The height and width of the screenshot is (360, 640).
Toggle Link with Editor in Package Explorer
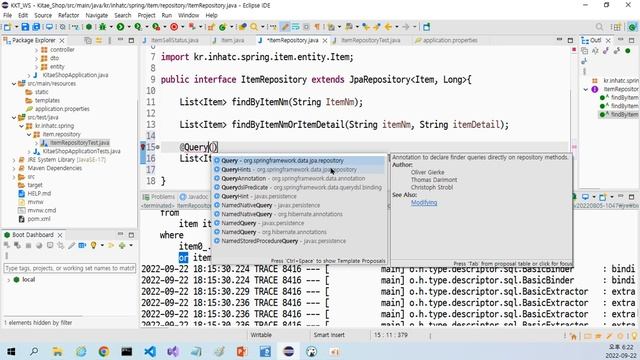coord(98,40)
